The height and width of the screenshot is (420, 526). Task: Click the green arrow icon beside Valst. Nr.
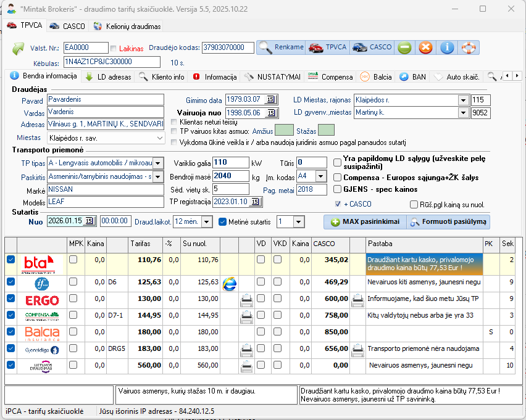(x=19, y=48)
